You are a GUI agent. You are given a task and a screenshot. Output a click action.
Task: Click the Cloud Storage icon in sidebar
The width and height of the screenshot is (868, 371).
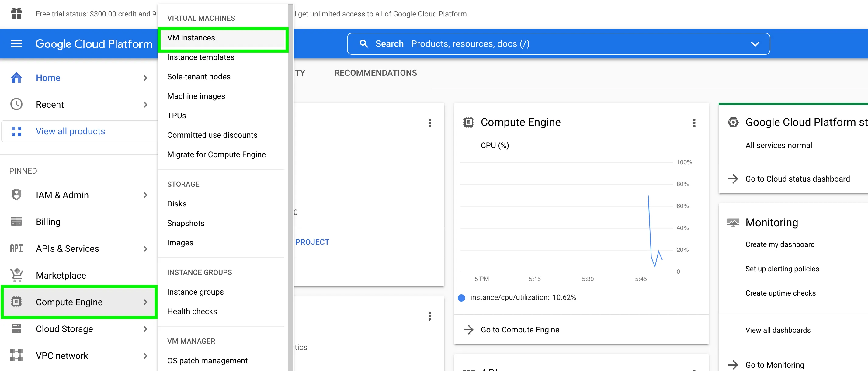point(16,328)
